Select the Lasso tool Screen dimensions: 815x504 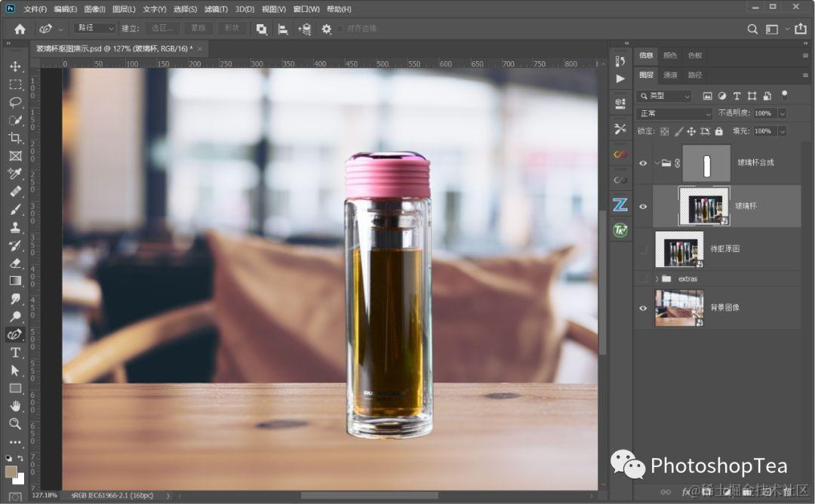(x=15, y=102)
